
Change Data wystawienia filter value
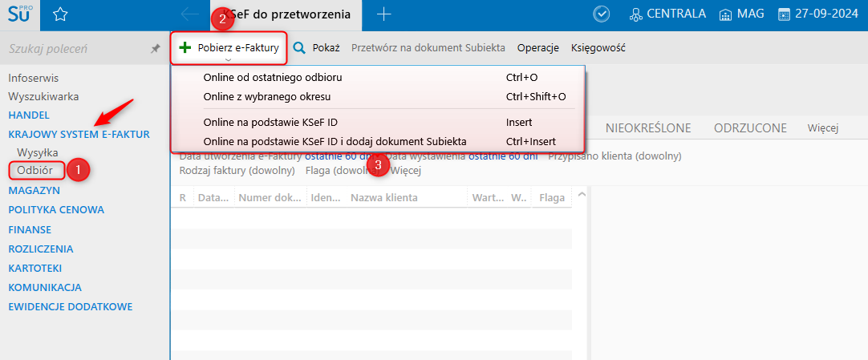pos(503,156)
